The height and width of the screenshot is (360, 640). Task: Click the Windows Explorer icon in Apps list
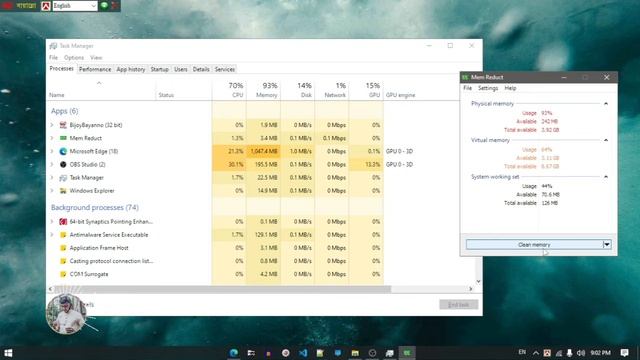coord(63,191)
